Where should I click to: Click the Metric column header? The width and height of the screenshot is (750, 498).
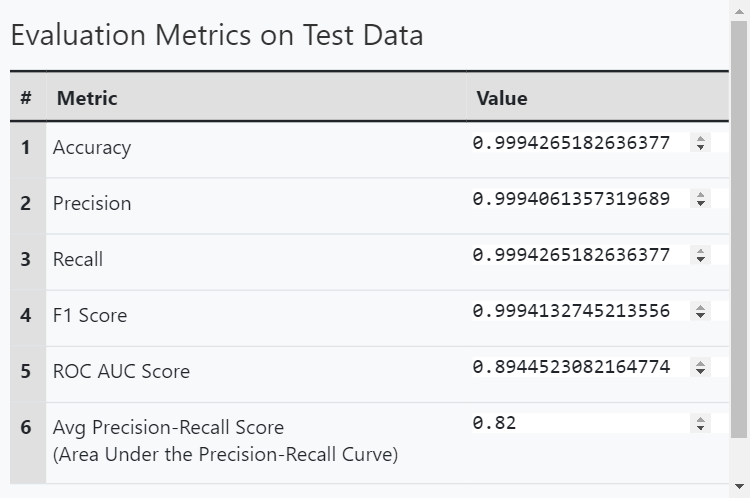pos(87,98)
